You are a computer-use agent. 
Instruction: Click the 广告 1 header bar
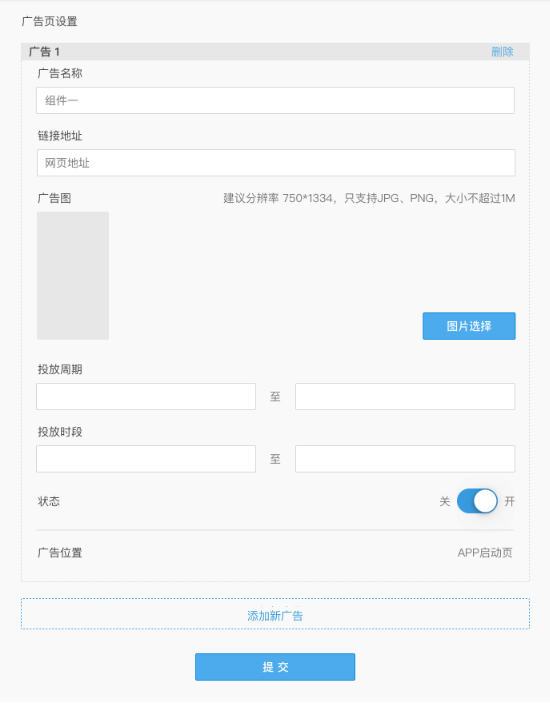(x=275, y=52)
